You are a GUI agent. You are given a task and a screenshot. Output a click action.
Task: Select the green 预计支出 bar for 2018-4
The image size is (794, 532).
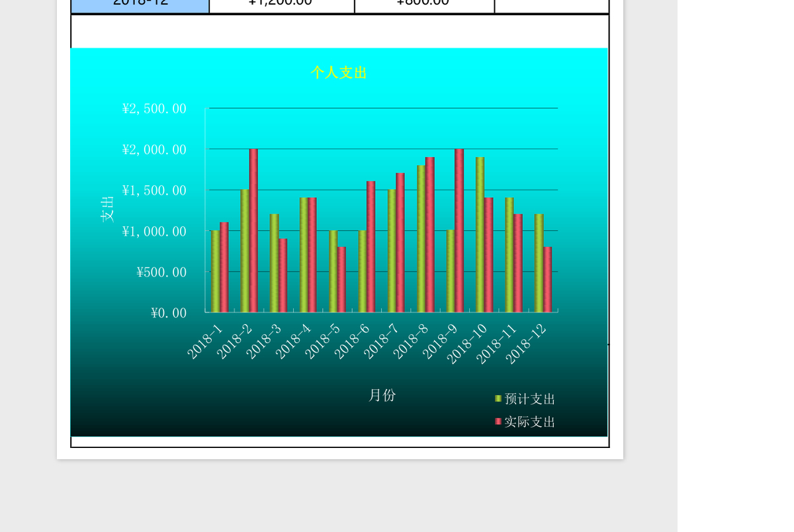tap(304, 255)
